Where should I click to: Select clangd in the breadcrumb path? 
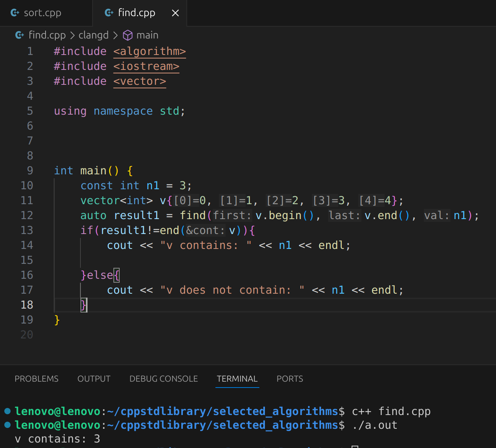[x=93, y=35]
